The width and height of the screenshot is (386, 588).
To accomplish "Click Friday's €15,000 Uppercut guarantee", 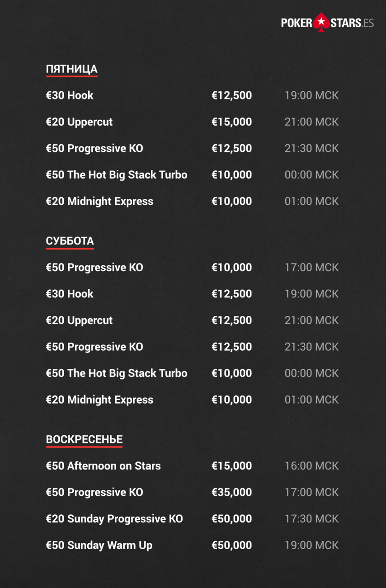I will (x=232, y=122).
